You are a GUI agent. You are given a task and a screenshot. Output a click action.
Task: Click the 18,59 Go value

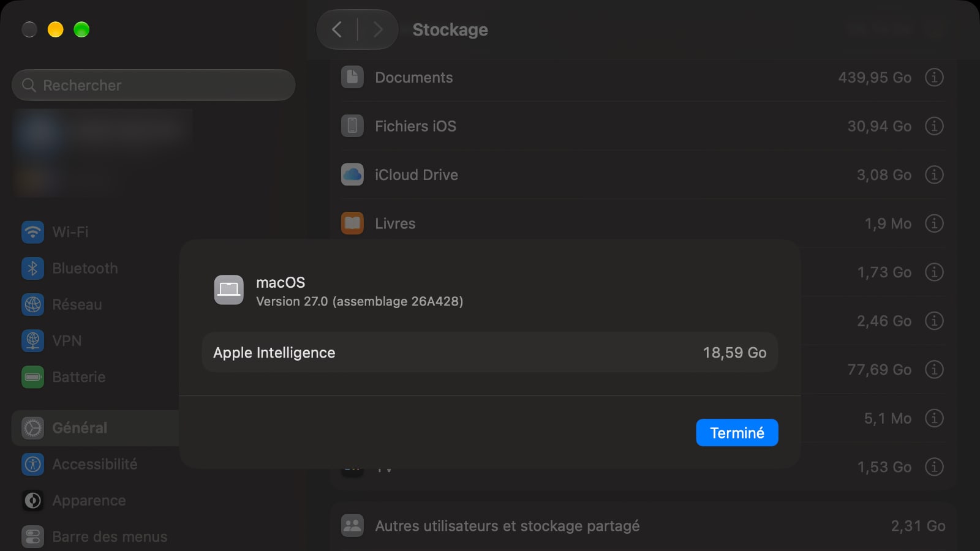pyautogui.click(x=734, y=353)
